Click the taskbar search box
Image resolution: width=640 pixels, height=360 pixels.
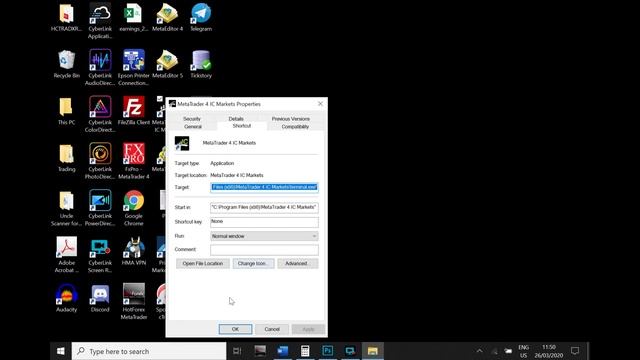tap(149, 351)
